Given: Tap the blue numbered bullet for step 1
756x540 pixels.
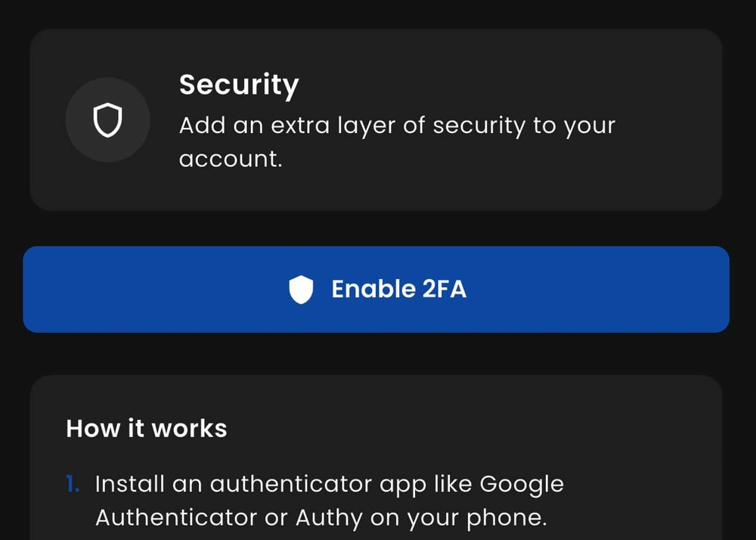Looking at the screenshot, I should tap(73, 484).
